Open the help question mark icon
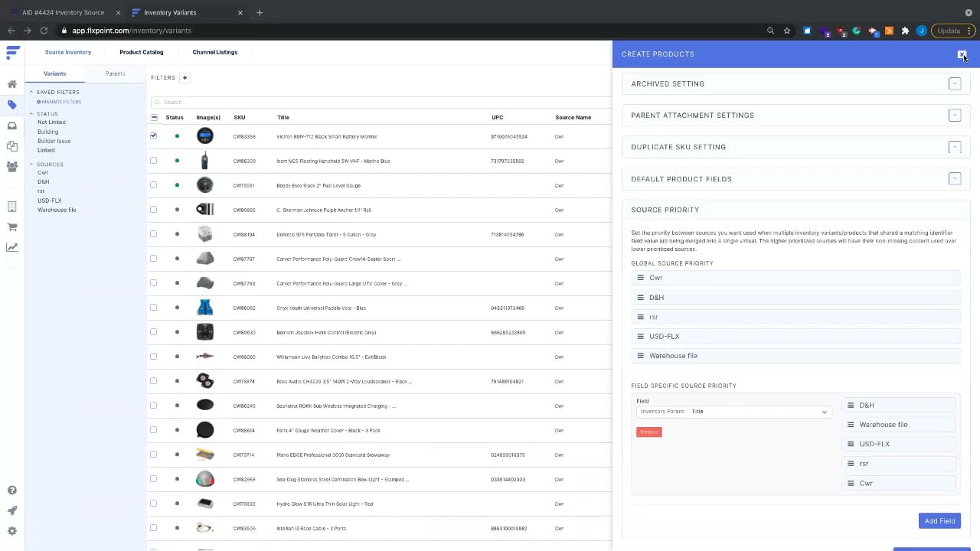The width and height of the screenshot is (980, 551). click(12, 491)
